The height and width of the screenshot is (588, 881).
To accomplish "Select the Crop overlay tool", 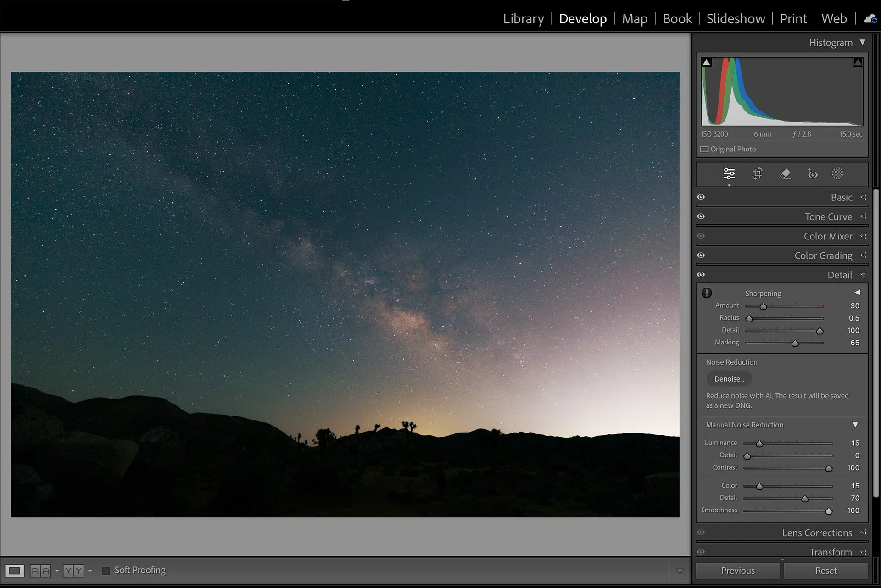I will pyautogui.click(x=757, y=174).
